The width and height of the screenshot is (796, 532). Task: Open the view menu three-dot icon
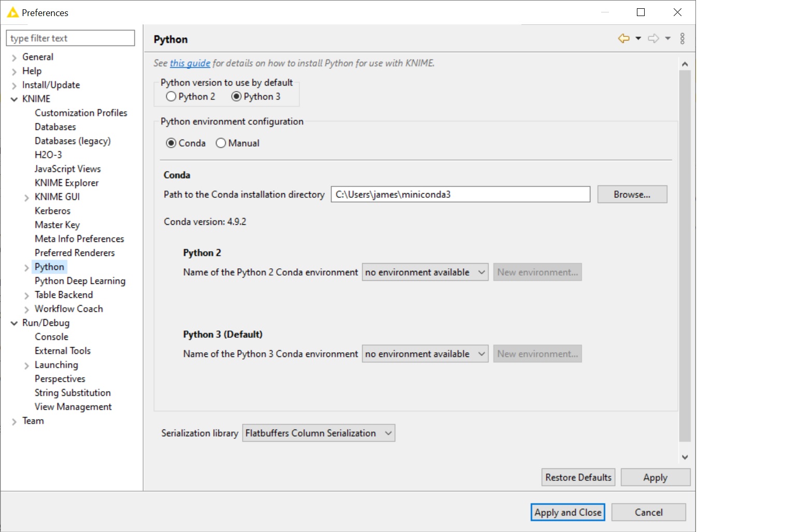pyautogui.click(x=683, y=38)
